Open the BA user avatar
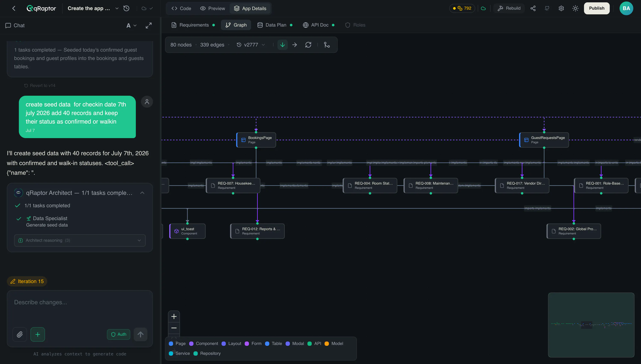 tap(626, 8)
